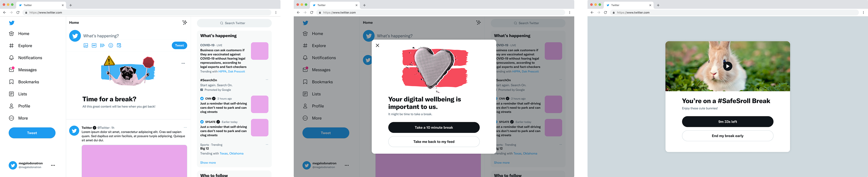Image resolution: width=868 pixels, height=177 pixels.
Task: Click the poll icon in tweet composer
Action: pyautogui.click(x=102, y=46)
